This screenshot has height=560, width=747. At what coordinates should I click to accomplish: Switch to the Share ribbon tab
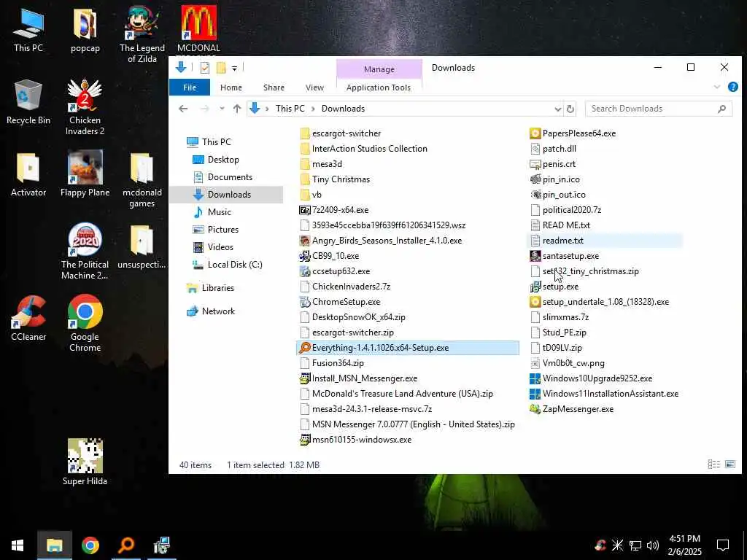274,87
